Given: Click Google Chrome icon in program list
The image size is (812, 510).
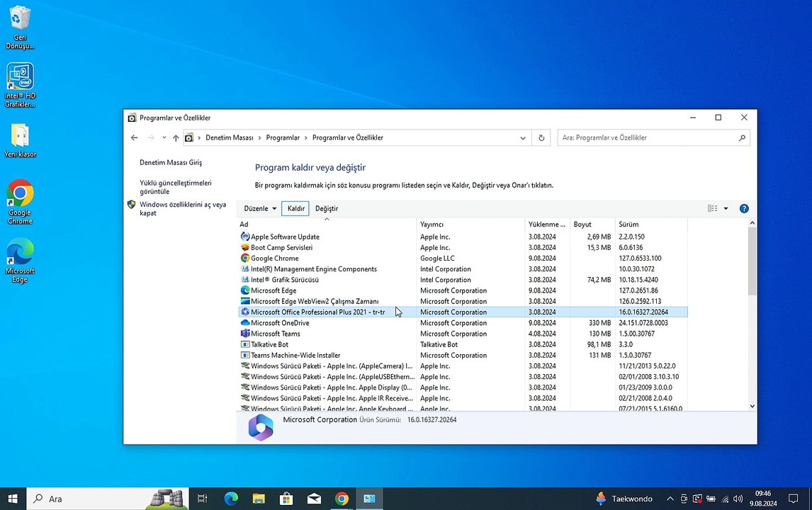Looking at the screenshot, I should [x=245, y=258].
